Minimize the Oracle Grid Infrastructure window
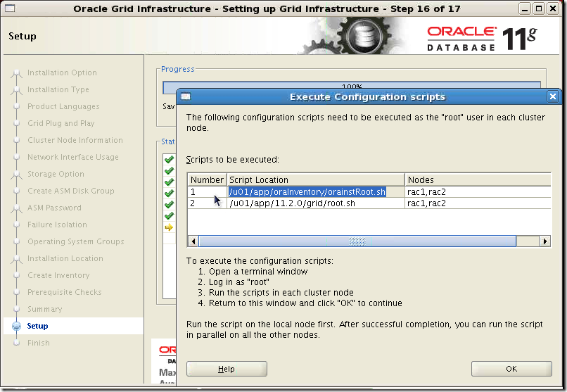 [524, 8]
